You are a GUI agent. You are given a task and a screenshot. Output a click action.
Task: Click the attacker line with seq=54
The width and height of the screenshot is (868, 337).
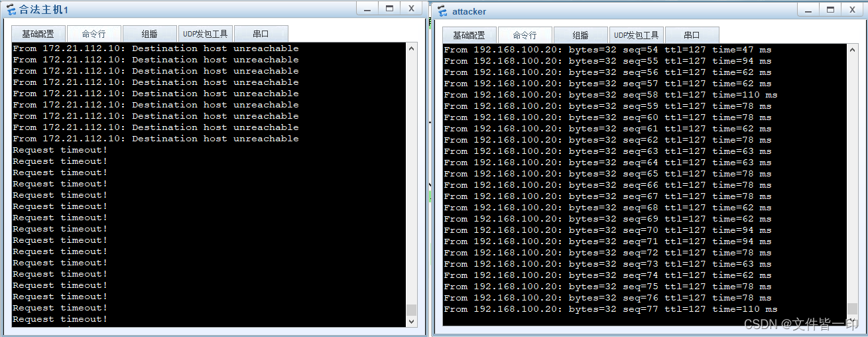[x=607, y=50]
